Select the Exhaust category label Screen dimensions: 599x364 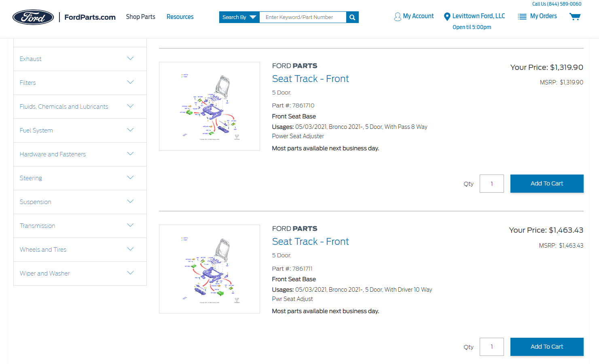coord(31,59)
